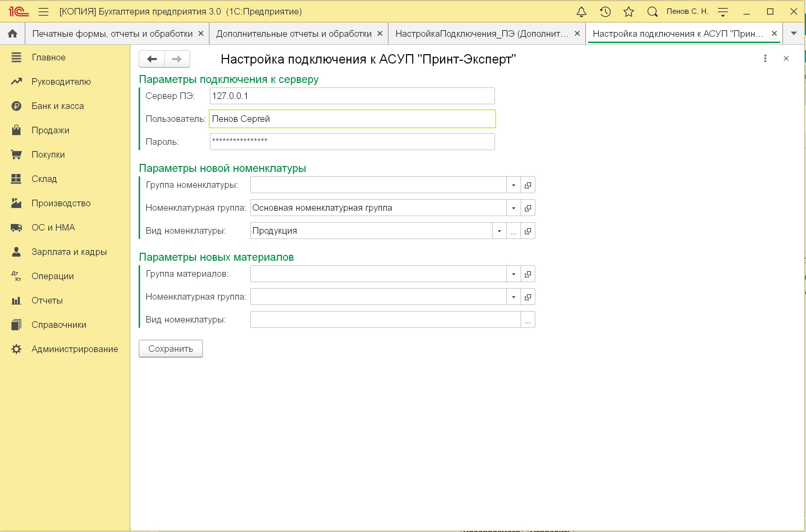Open Группа материалов value with open icon
This screenshot has height=532, width=806.
[528, 274]
